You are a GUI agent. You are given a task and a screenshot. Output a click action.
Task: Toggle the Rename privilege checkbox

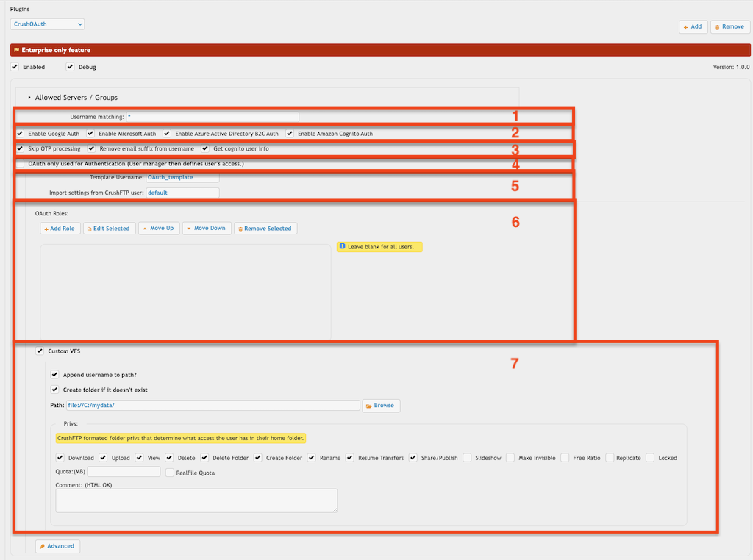tap(312, 457)
